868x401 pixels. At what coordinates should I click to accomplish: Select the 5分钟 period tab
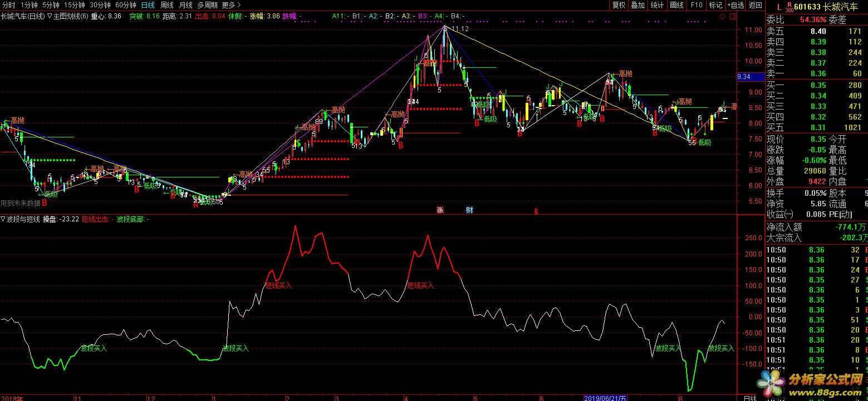51,5
